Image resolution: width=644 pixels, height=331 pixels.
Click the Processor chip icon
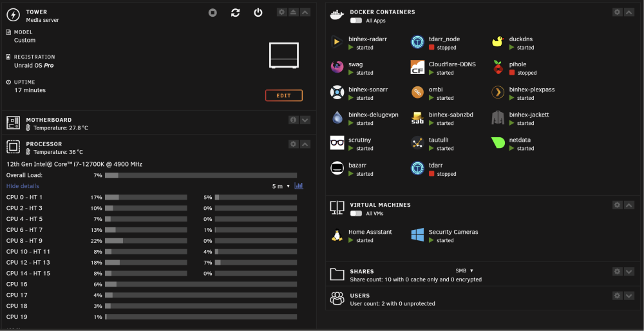(13, 147)
